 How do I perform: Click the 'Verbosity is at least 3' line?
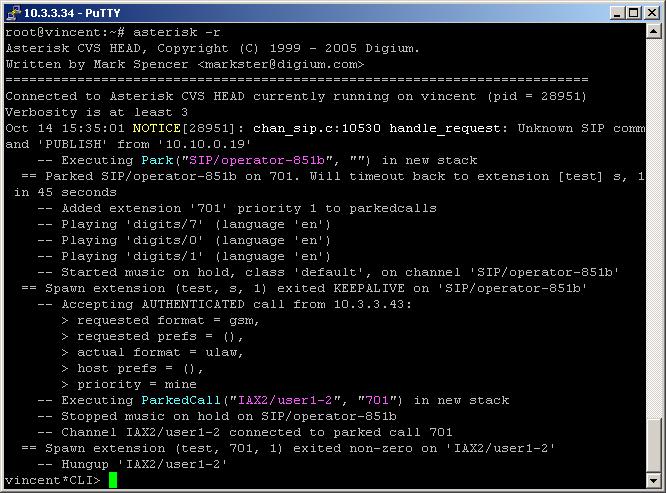[x=97, y=112]
